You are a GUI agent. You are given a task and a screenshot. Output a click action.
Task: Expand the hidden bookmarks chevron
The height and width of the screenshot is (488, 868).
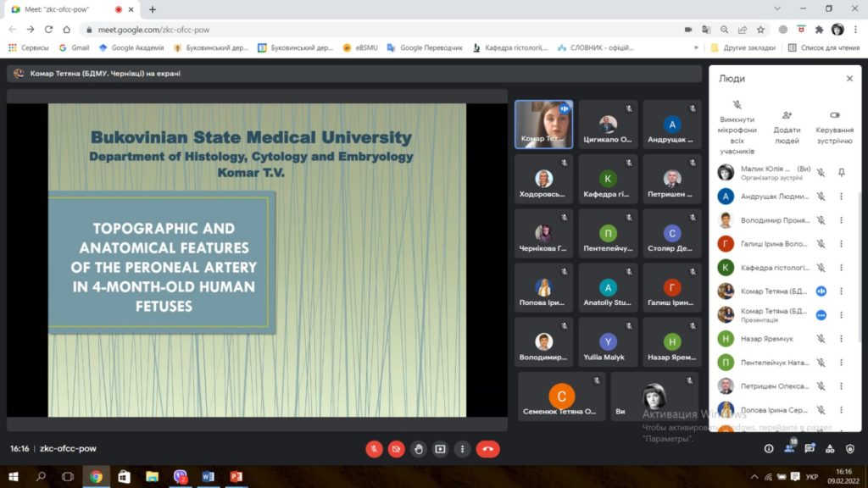(696, 48)
